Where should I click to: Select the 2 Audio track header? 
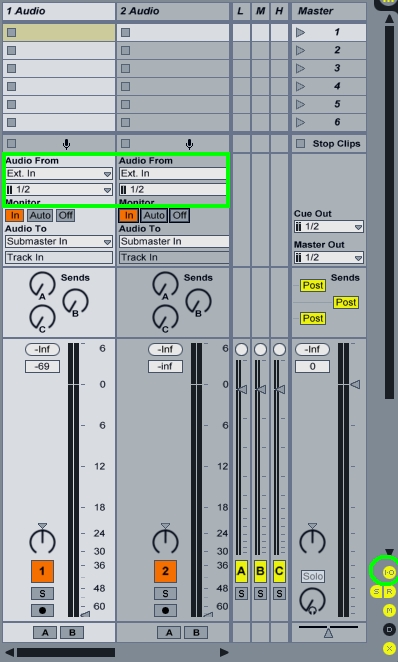click(x=173, y=11)
